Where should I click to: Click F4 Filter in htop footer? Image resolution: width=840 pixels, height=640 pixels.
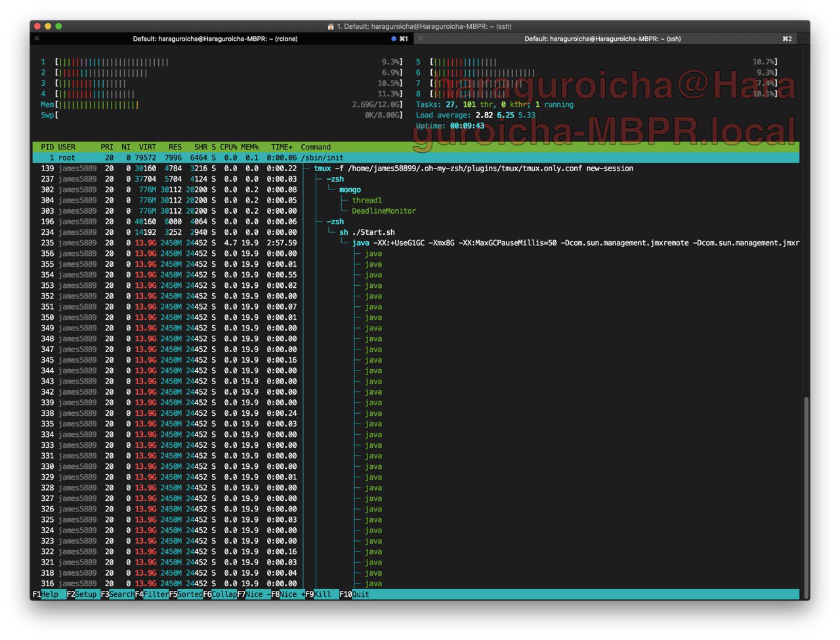coord(152,594)
